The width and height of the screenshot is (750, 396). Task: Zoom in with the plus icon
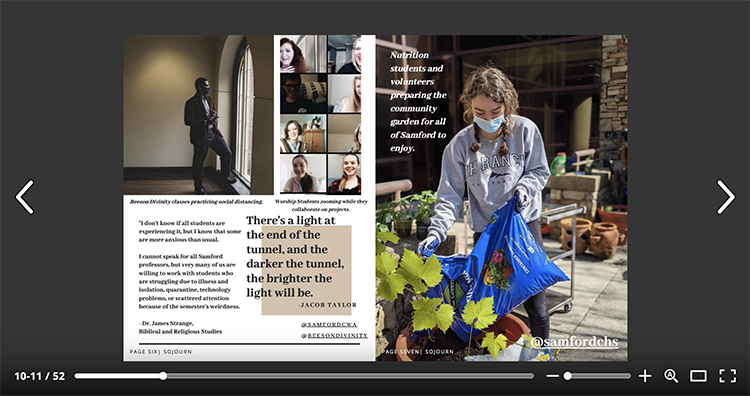click(645, 376)
